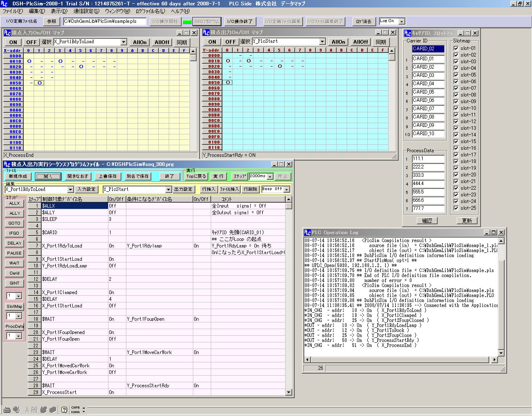Click the Plc icon of the sequence program window
The width and height of the screenshot is (532, 416).
(x=7, y=164)
